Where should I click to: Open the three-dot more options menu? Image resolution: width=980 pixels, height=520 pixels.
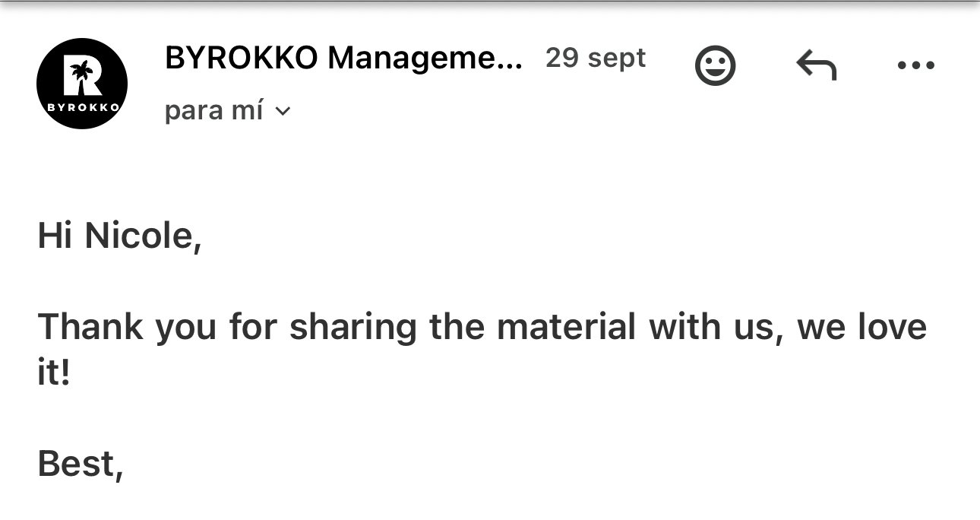pyautogui.click(x=915, y=66)
